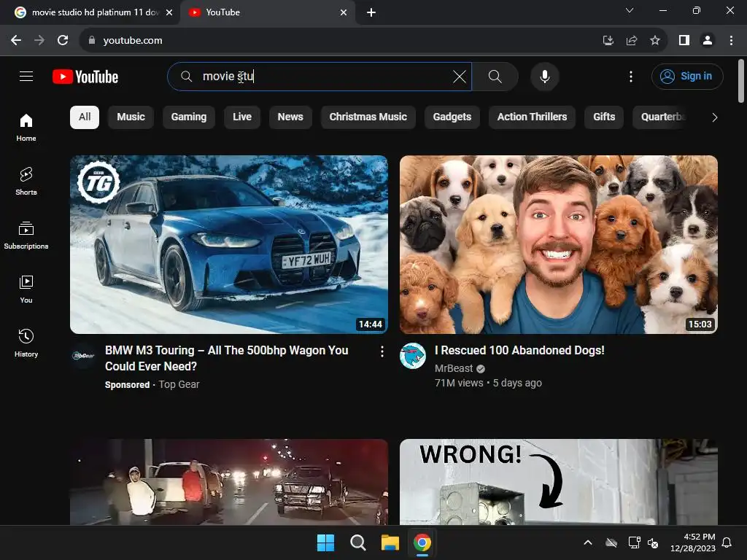Image resolution: width=747 pixels, height=560 pixels.
Task: Open I Rescued 100 Abandoned Dogs title
Action: 519,351
